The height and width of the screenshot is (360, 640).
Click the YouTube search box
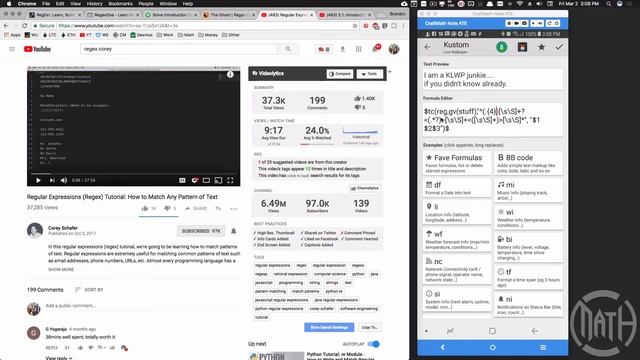click(x=179, y=49)
